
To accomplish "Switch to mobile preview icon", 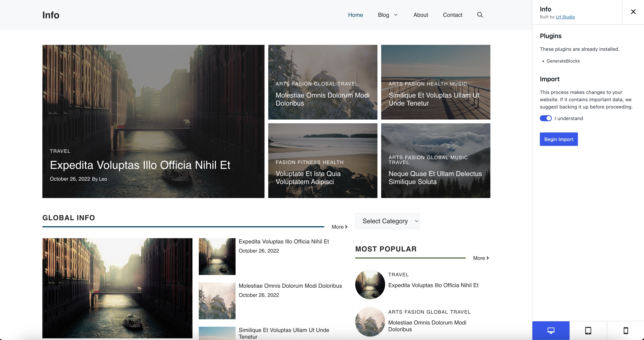I will [x=626, y=330].
